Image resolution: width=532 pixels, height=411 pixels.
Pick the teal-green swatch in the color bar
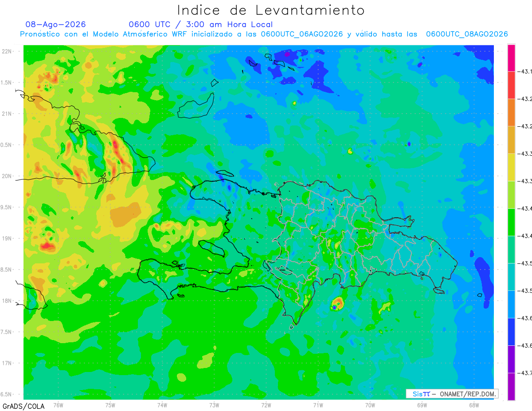coord(511,250)
